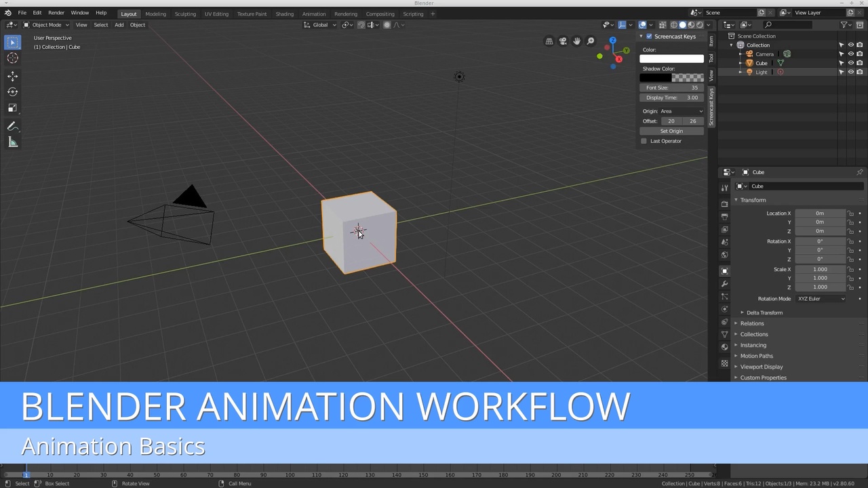Enable the Last Operator checkbox

[x=644, y=141]
